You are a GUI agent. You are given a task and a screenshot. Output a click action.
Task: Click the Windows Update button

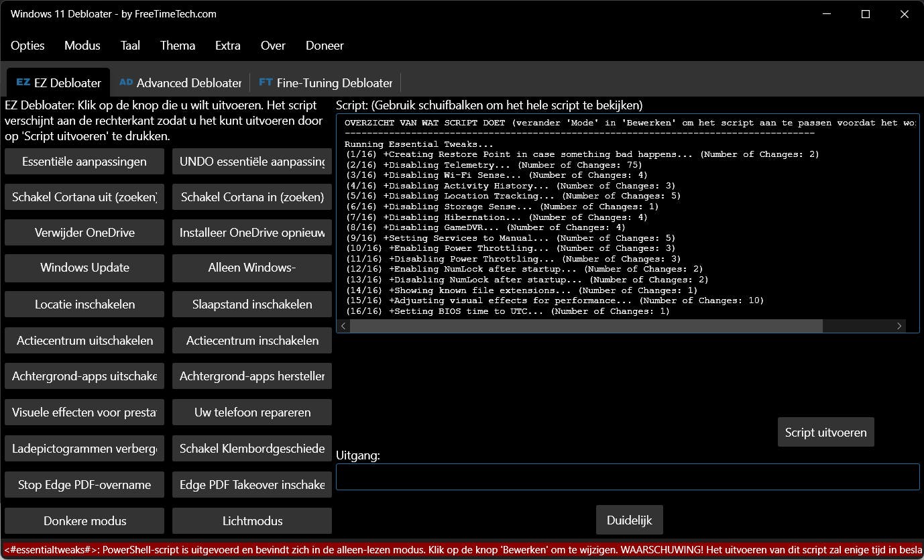tap(84, 268)
